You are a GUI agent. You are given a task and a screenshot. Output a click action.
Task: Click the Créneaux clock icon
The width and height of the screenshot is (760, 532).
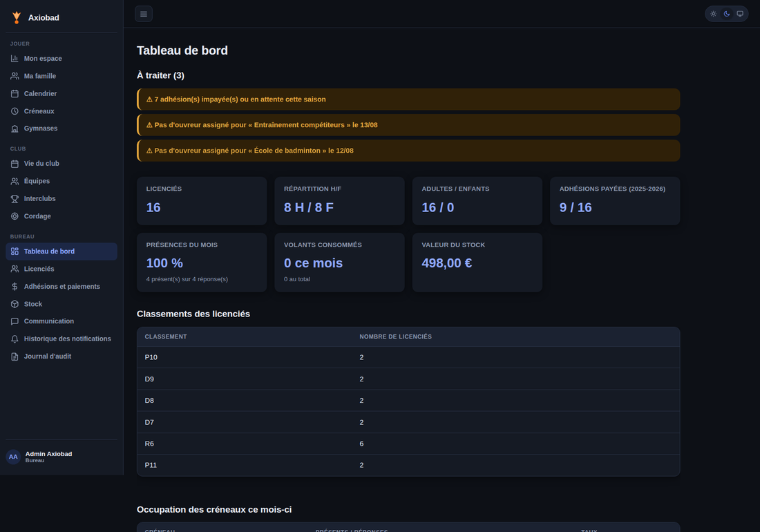pos(15,111)
